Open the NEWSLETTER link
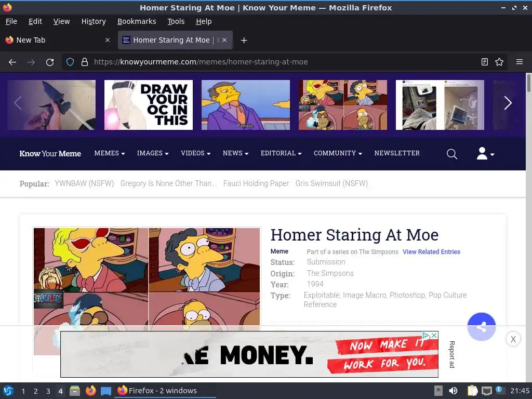Viewport: 532px width, 399px height. (x=397, y=153)
